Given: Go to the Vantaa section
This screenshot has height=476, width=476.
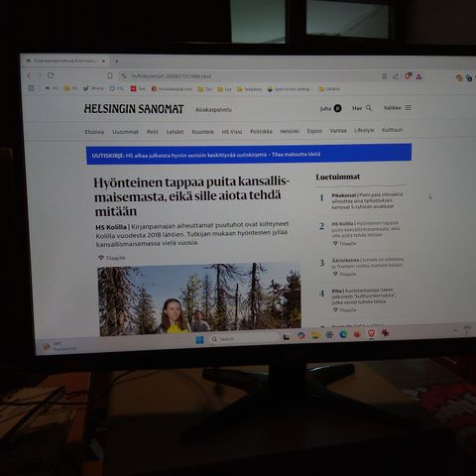Looking at the screenshot, I should point(338,131).
